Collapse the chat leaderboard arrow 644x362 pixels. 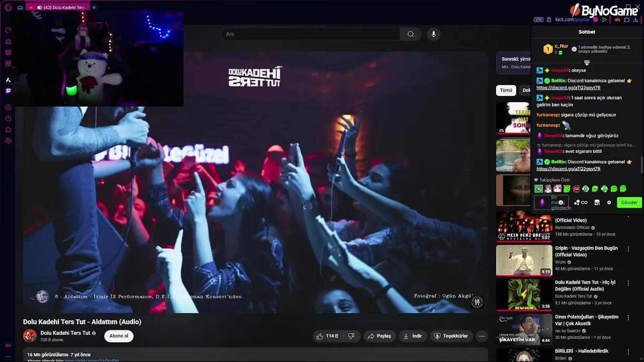[x=587, y=63]
